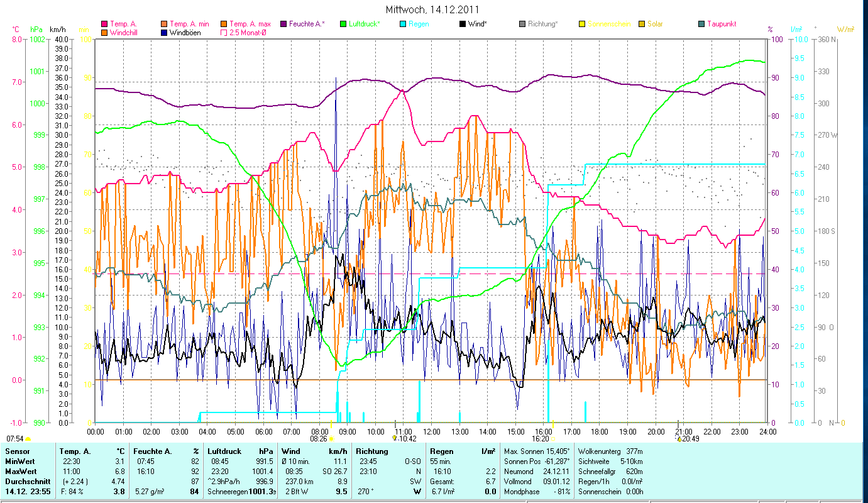Click the Solar legend swatch
This screenshot has height=503, width=868.
642,24
